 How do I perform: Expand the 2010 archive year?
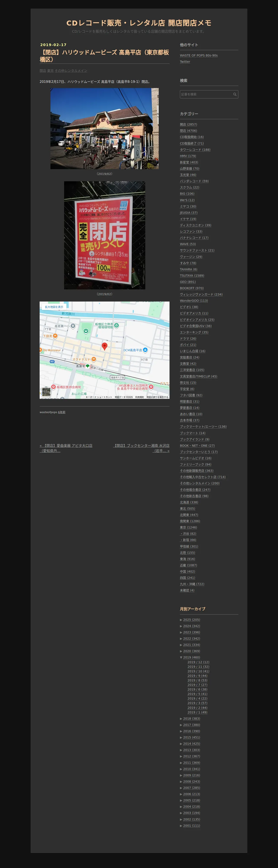tap(181, 769)
